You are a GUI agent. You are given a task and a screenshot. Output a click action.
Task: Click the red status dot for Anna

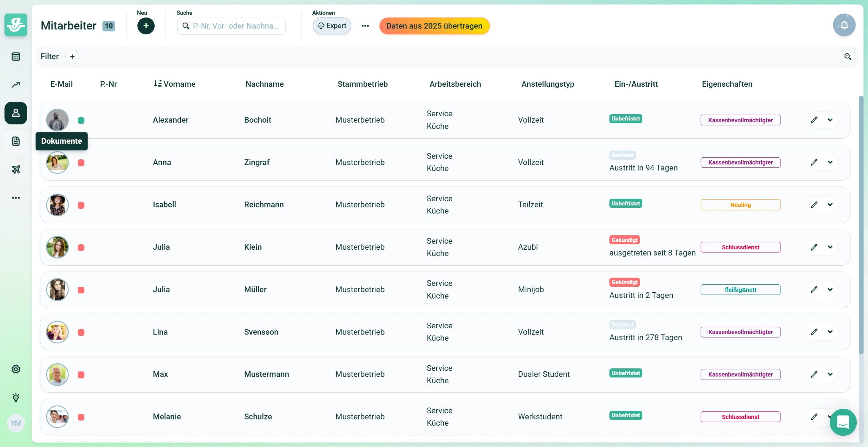81,163
